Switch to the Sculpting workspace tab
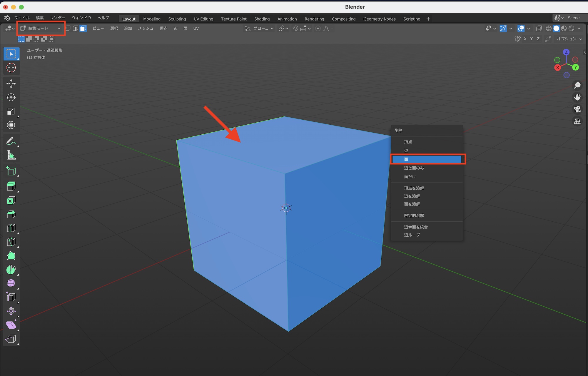 [x=177, y=19]
